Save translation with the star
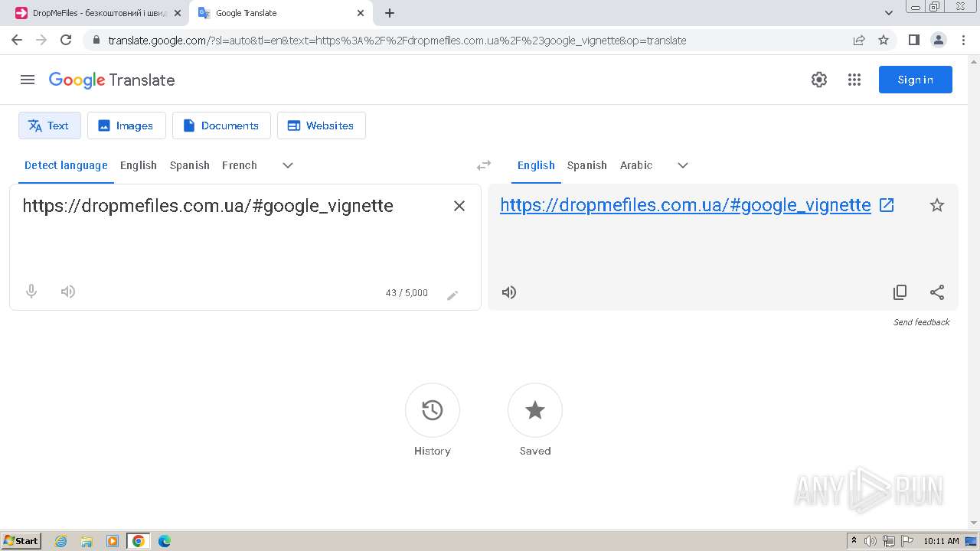 (x=937, y=205)
